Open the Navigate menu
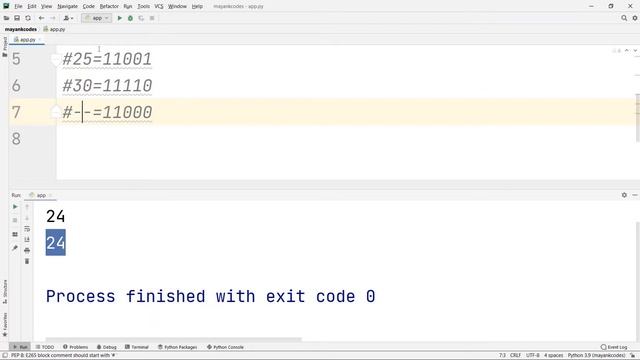The width and height of the screenshot is (640, 360). click(x=67, y=6)
